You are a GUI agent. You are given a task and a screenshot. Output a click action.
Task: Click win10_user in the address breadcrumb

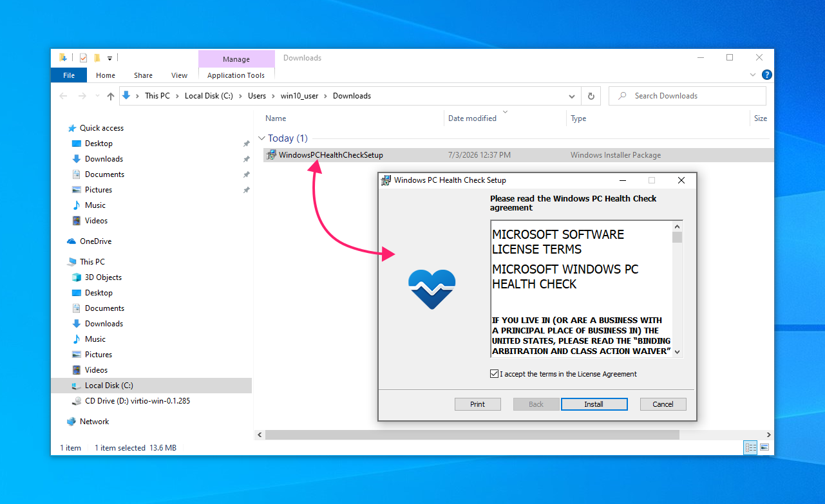299,96
